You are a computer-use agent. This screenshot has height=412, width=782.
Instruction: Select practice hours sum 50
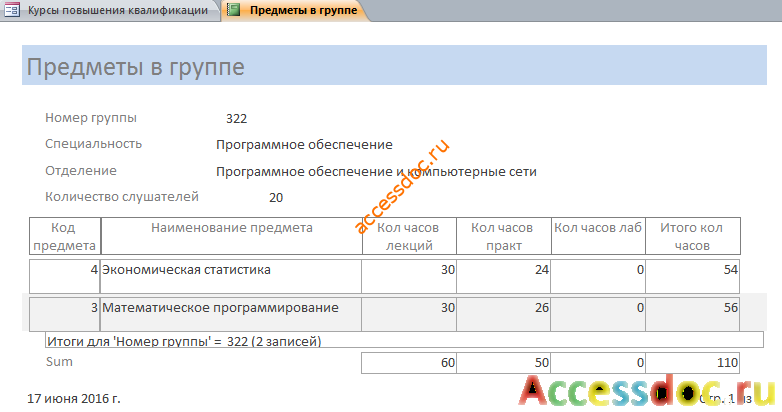(503, 363)
